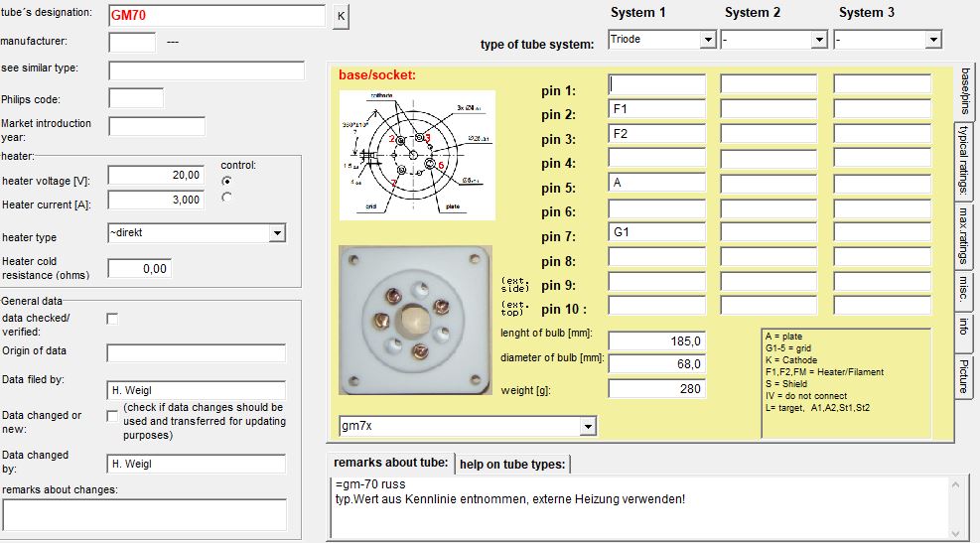
Task: Click the base pinout diagram image
Action: (x=417, y=155)
